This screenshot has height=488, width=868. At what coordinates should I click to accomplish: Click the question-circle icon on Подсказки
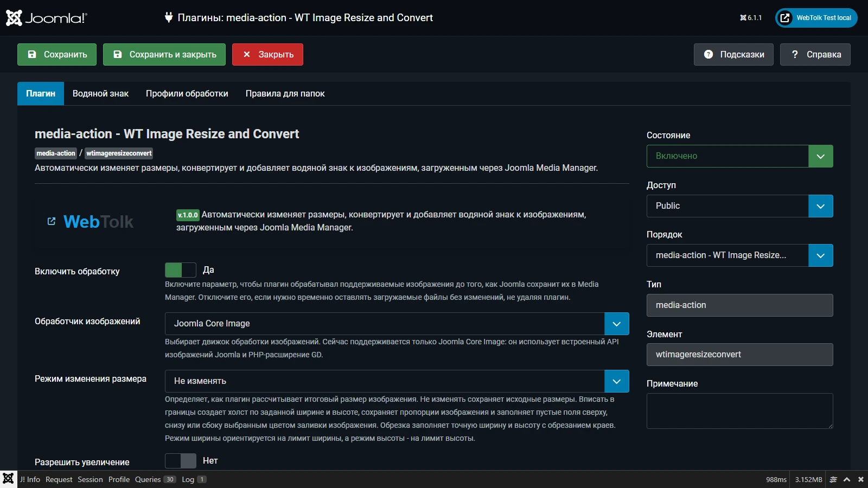click(709, 54)
